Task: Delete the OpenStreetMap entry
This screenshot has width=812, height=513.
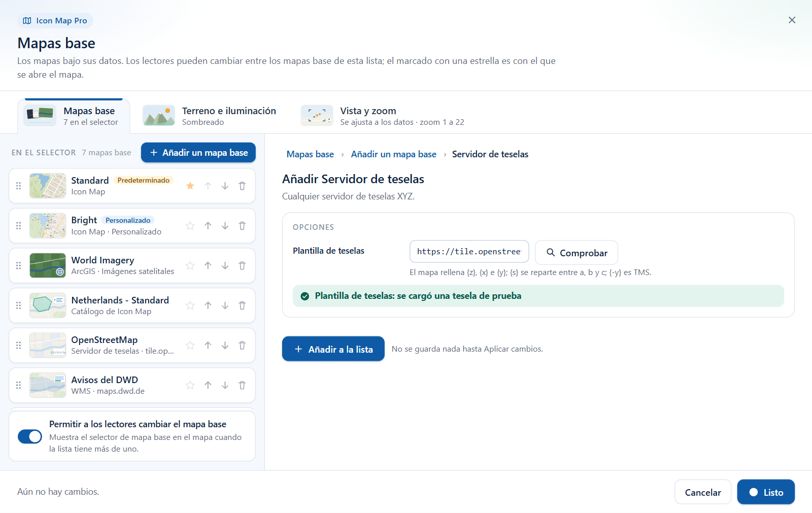Action: coord(242,346)
